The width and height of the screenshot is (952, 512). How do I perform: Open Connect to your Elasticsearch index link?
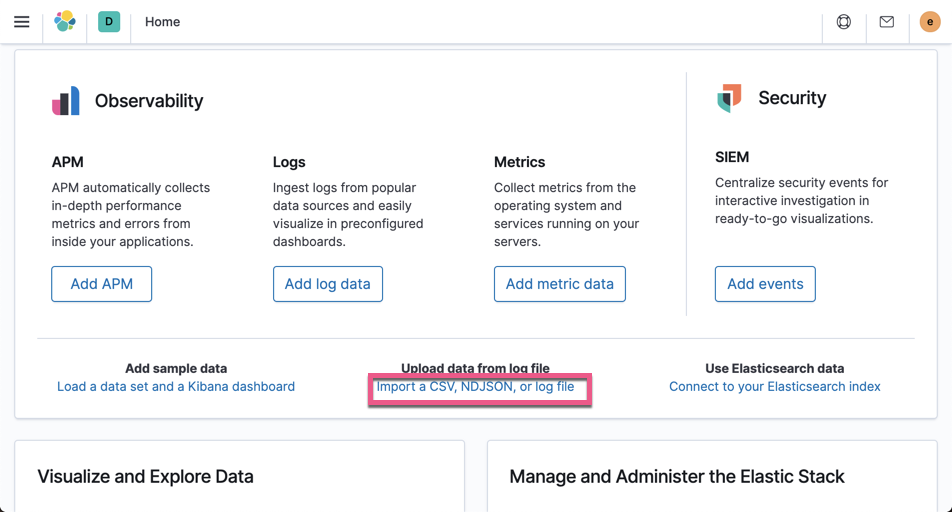[775, 386]
